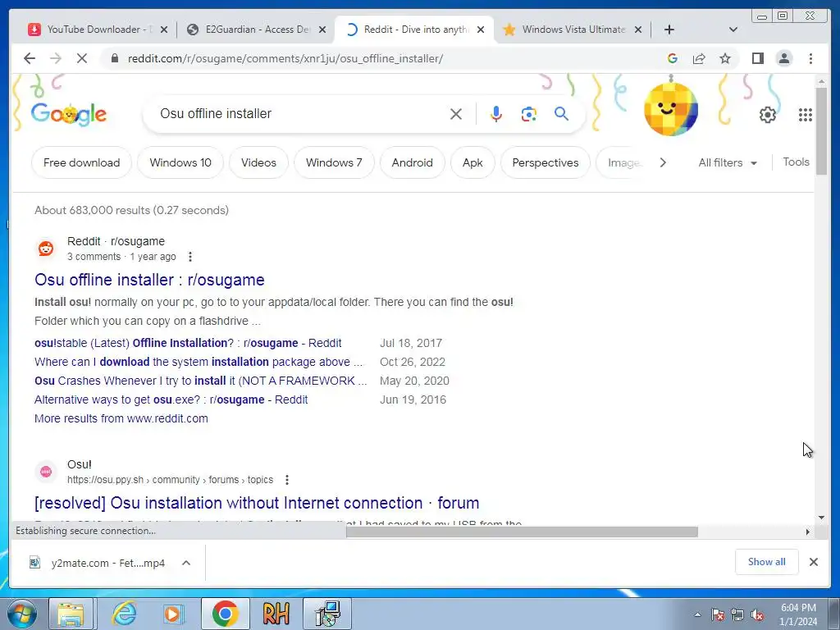Select the Videos filter chip
The height and width of the screenshot is (630, 840).
258,162
